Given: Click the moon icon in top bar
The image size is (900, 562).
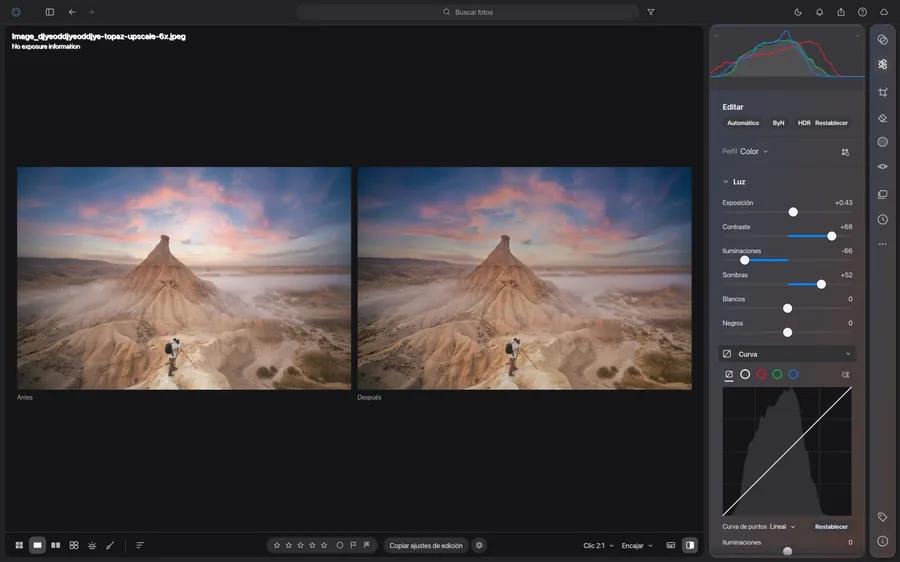Looking at the screenshot, I should tap(798, 12).
